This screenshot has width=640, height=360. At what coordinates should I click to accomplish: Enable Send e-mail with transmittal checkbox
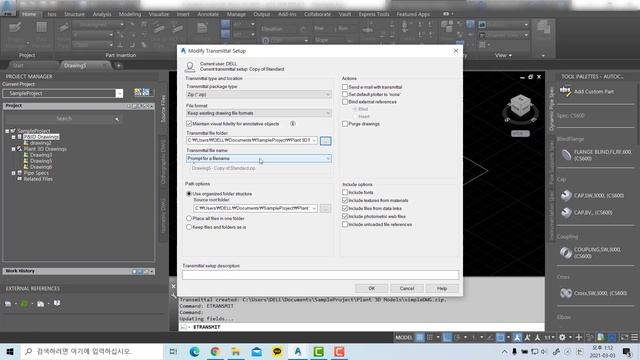tap(345, 87)
